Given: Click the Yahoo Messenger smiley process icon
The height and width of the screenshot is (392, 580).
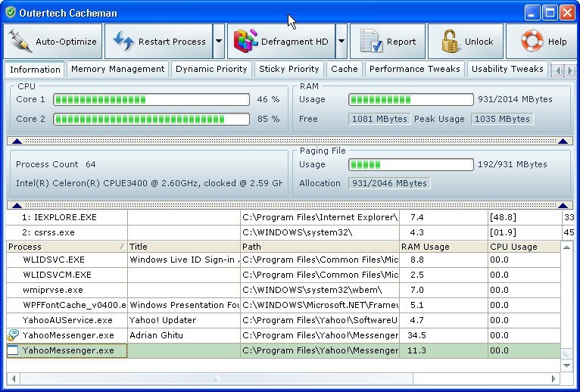Looking at the screenshot, I should point(13,335).
